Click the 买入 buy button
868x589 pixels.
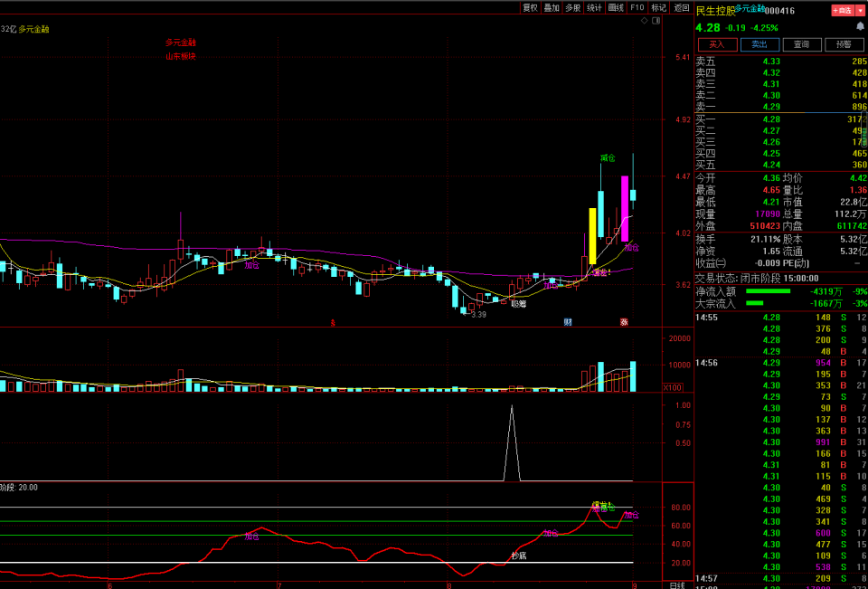717,44
